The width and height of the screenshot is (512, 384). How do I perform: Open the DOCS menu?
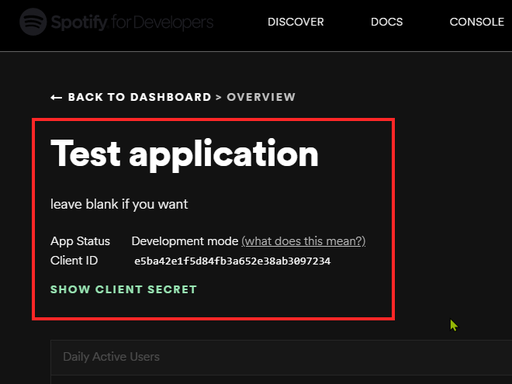click(387, 22)
